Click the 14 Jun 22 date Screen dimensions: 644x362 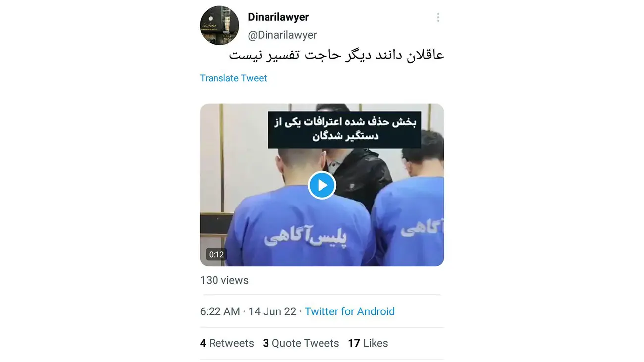[272, 311]
